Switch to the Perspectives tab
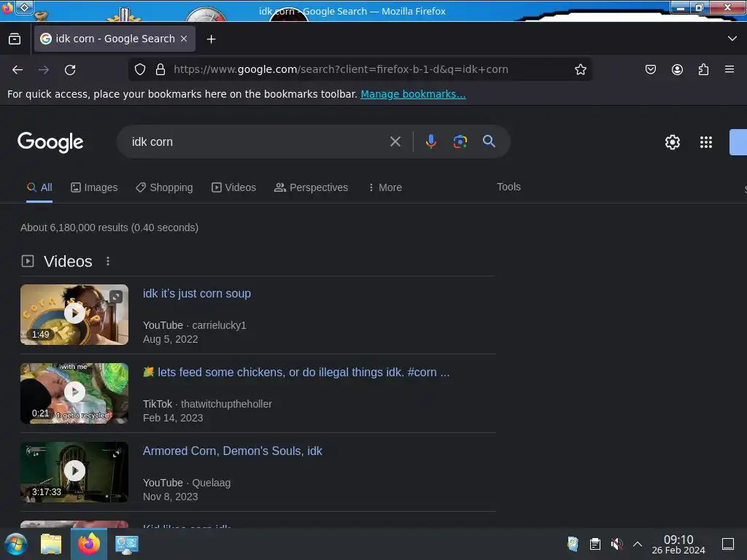 click(x=311, y=187)
